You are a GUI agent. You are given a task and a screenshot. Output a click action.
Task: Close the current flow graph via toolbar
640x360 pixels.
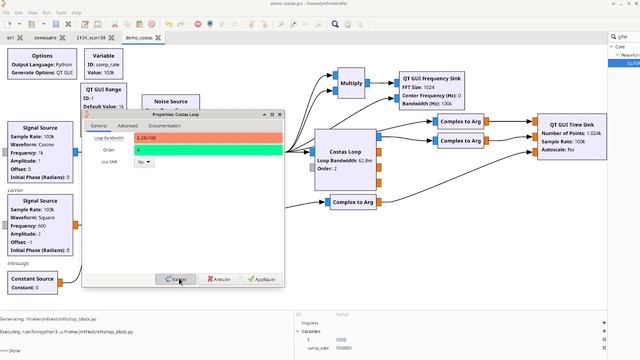coord(68,24)
